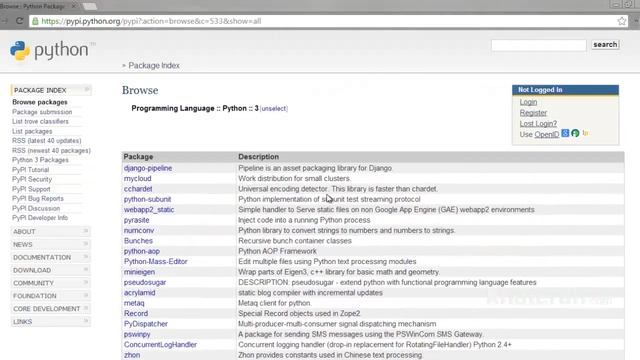Open the acrylamid package
Image resolution: width=640 pixels, height=360 pixels.
(x=140, y=293)
